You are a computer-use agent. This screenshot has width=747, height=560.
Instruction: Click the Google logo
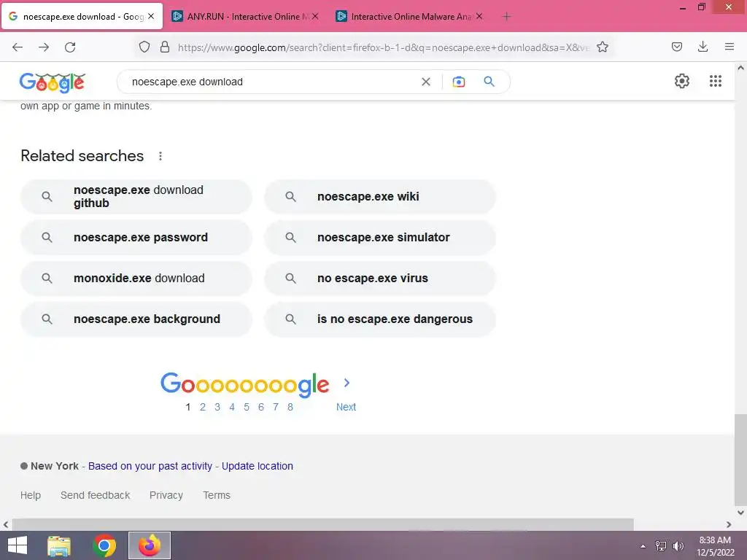[x=53, y=82]
